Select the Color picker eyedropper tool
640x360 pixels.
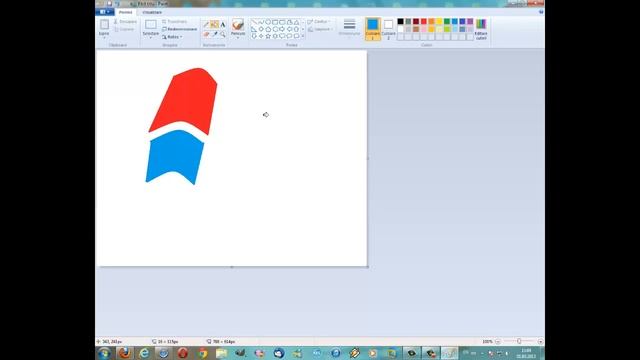pos(214,34)
